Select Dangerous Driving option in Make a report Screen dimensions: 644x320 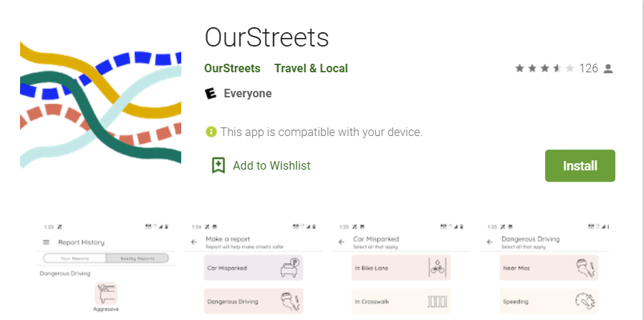click(x=254, y=301)
